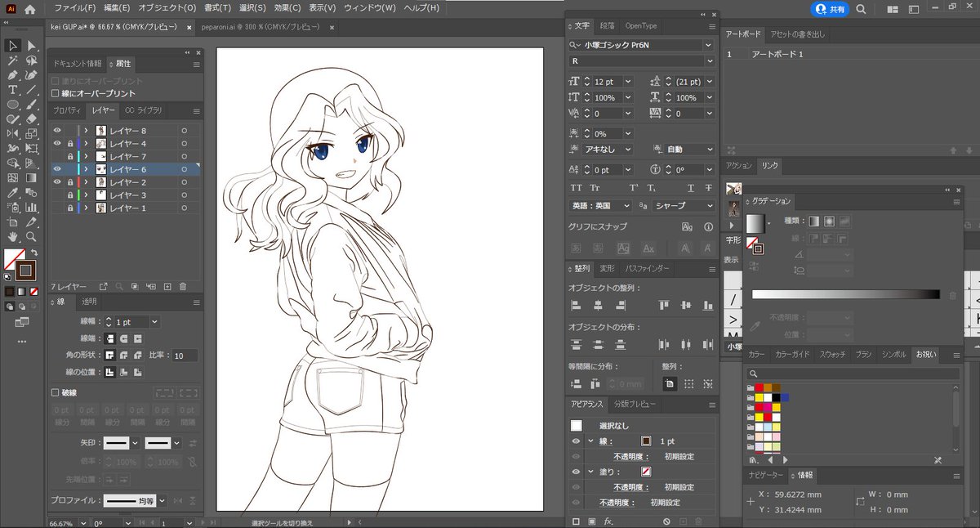Click the All Caps TT icon
This screenshot has height=528, width=980.
[577, 188]
